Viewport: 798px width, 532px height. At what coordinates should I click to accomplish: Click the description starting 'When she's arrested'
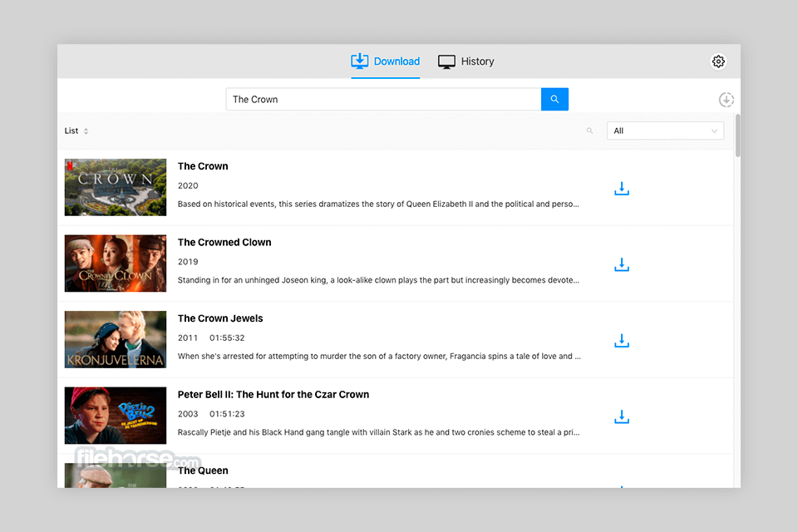(379, 357)
